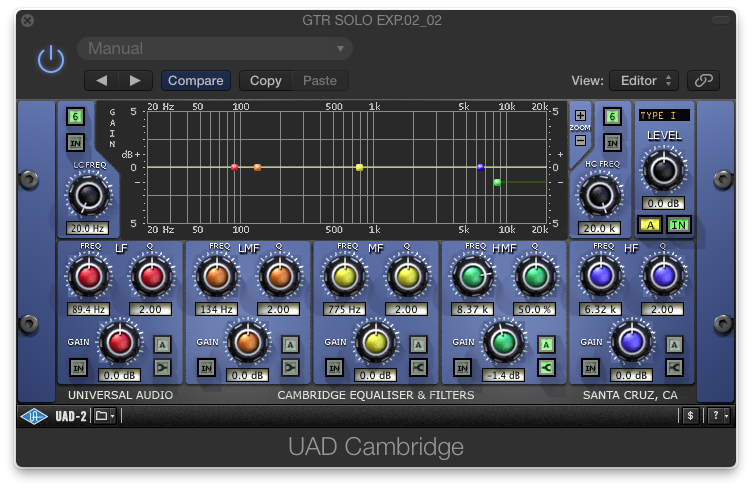Viewport: 752px width, 489px height.
Task: Toggle the HMF band A button
Action: [546, 345]
